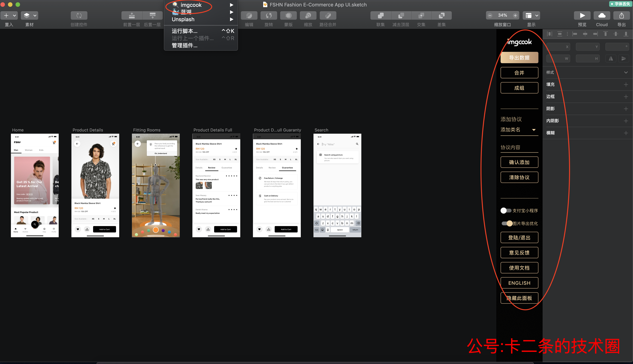Choose Run Script (运行脚本…)
This screenshot has height=364, width=633.
(x=201, y=31)
